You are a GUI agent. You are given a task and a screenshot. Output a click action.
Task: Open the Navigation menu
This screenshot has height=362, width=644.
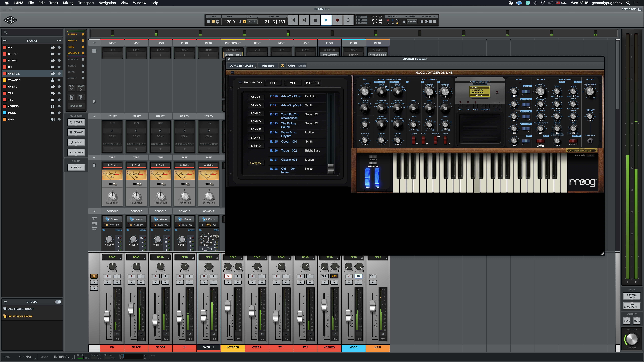click(x=107, y=3)
